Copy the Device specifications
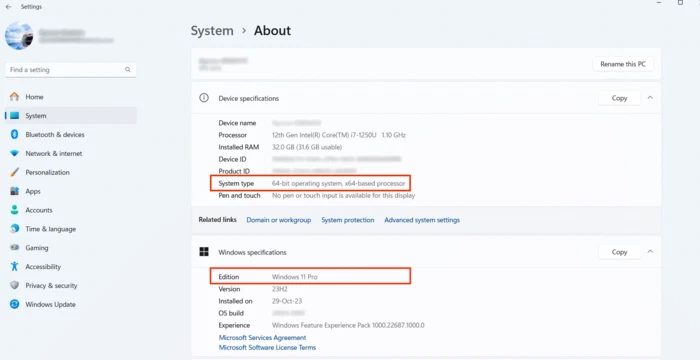The height and width of the screenshot is (360, 700). click(x=619, y=98)
